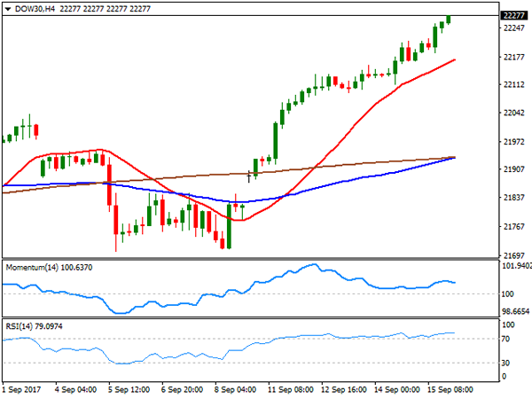
Task: Select the Momentum(14) 100.6370 indicator label
Action: [49, 268]
